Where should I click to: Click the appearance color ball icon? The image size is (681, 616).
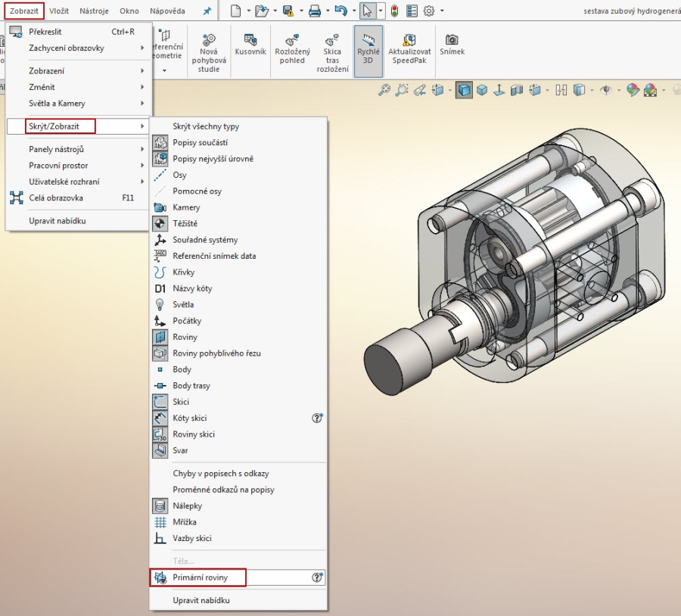(x=633, y=90)
